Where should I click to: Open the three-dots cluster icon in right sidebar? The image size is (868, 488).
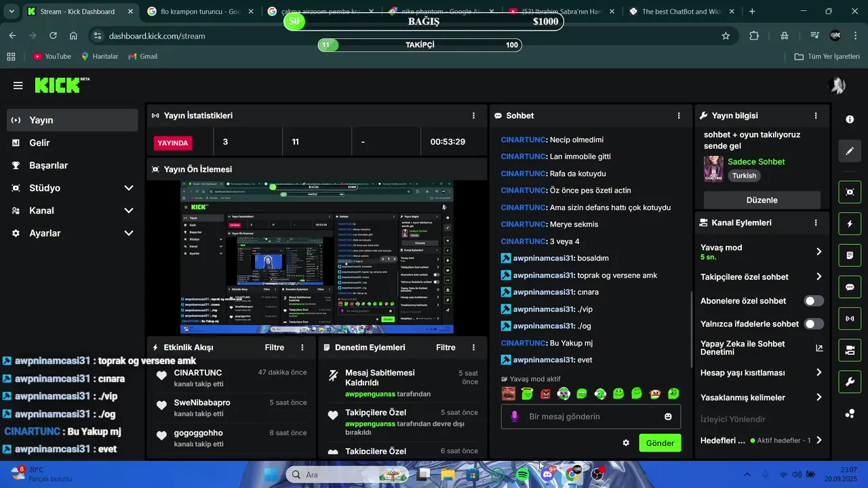point(850,413)
